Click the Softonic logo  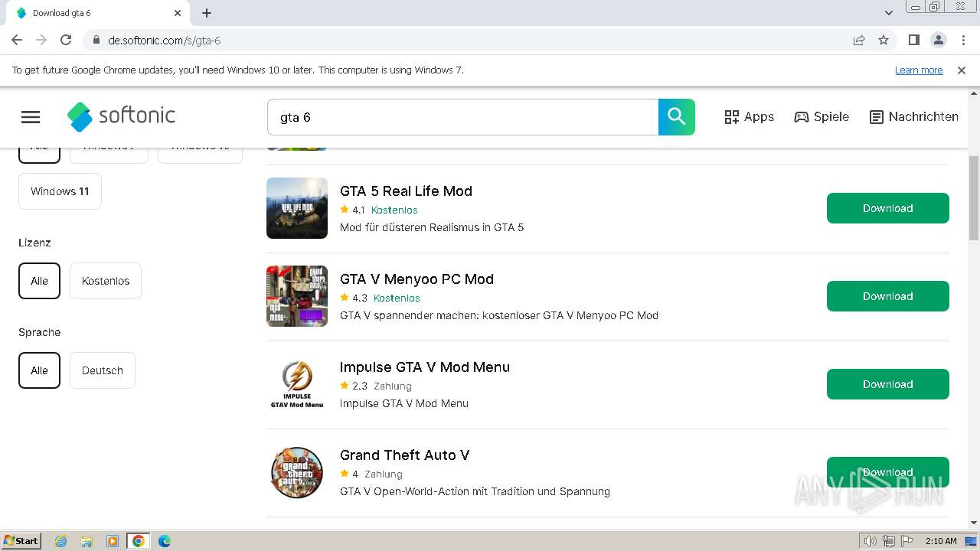(x=122, y=116)
